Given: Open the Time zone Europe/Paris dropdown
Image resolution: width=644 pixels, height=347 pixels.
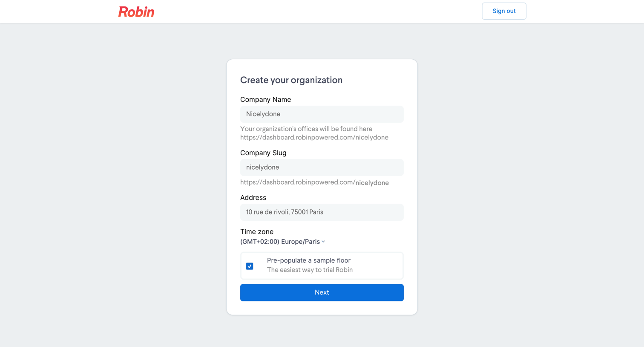Looking at the screenshot, I should (x=283, y=242).
